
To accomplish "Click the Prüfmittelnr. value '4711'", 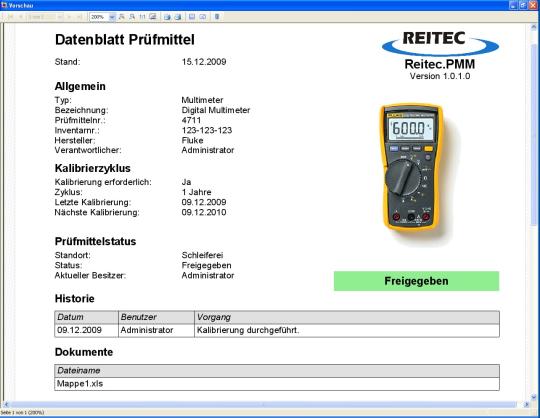I will 191,120.
